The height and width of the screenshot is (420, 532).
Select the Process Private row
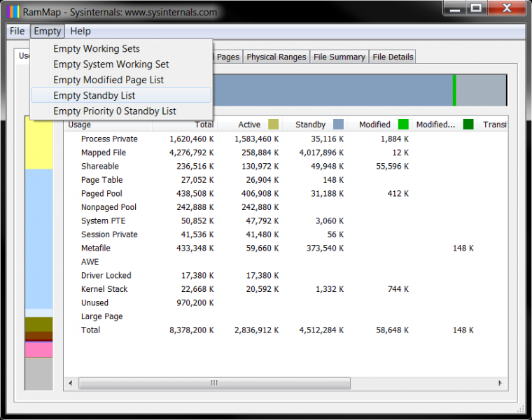tap(286, 139)
